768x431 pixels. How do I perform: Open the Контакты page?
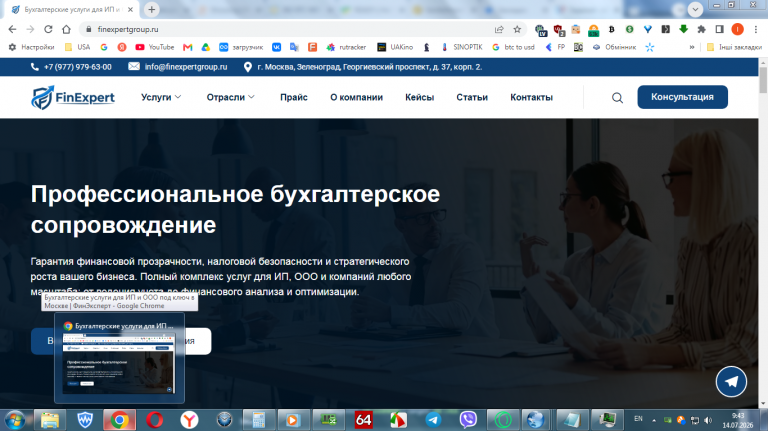[531, 97]
